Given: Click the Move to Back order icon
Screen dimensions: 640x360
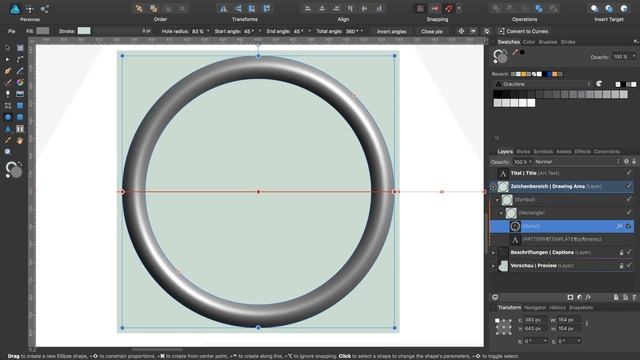Looking at the screenshot, I should [139, 9].
